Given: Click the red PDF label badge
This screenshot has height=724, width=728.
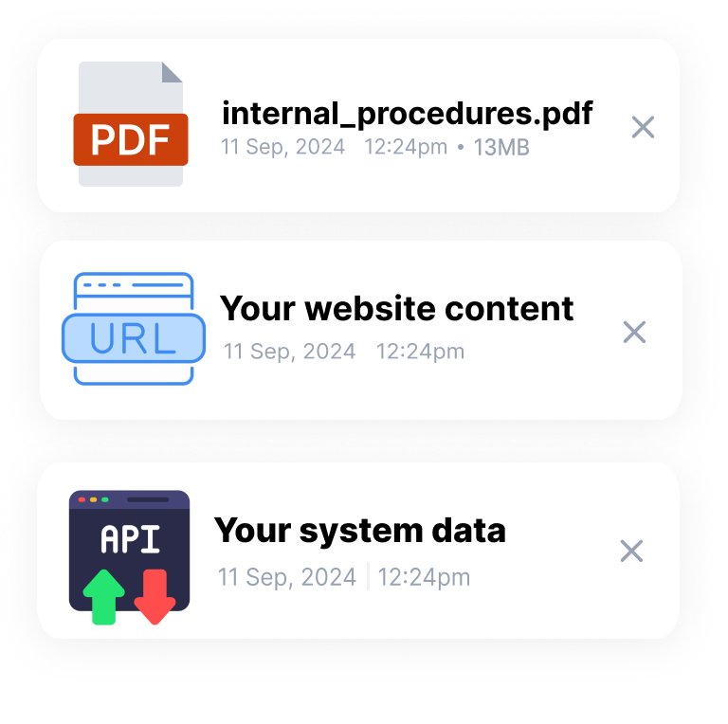Looking at the screenshot, I should point(131,139).
